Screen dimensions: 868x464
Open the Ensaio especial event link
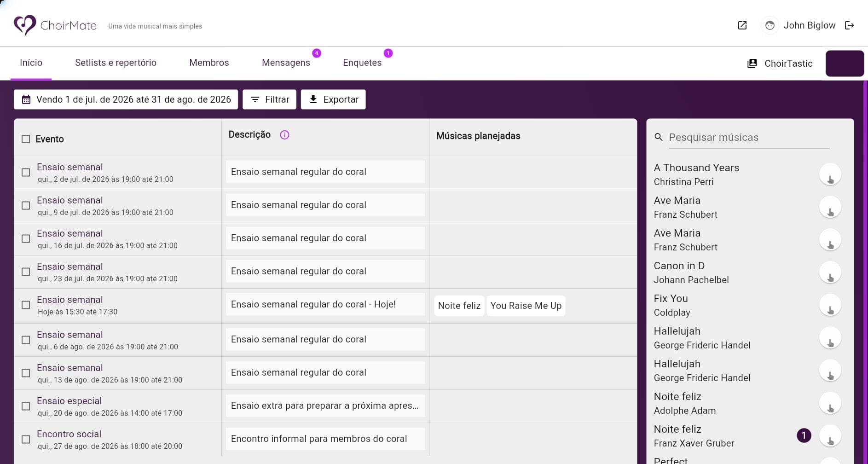(69, 401)
